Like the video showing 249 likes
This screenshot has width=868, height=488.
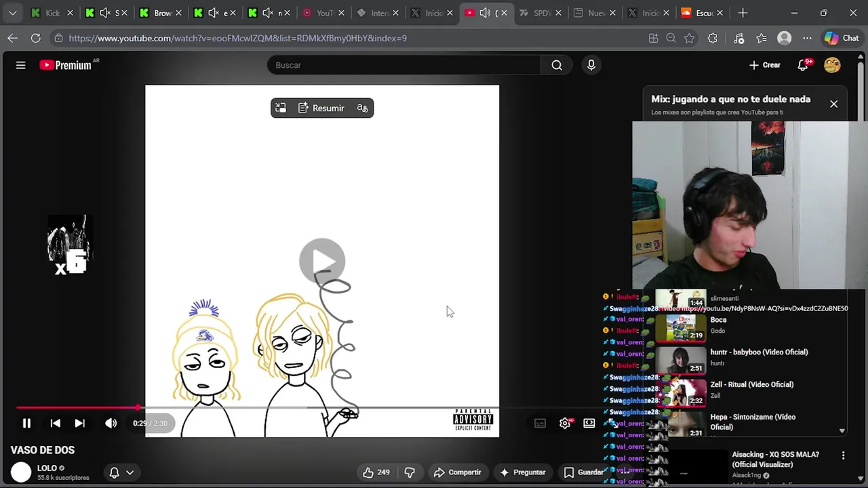click(x=376, y=472)
